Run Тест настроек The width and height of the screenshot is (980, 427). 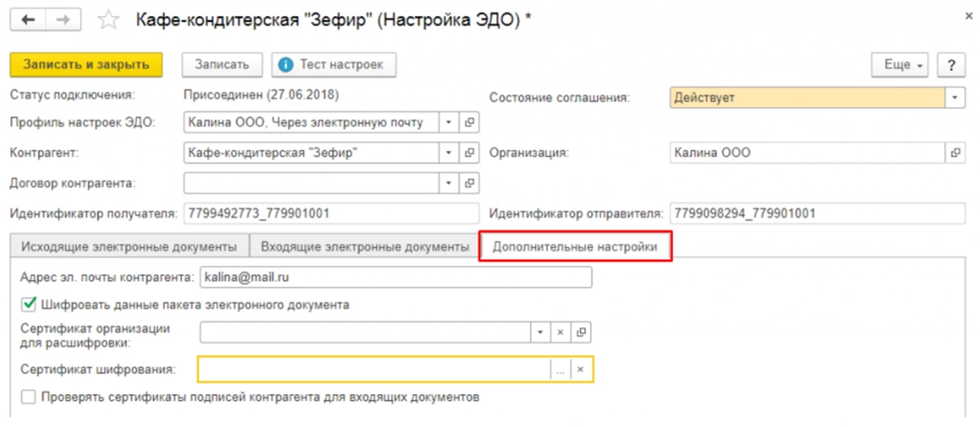pyautogui.click(x=335, y=64)
